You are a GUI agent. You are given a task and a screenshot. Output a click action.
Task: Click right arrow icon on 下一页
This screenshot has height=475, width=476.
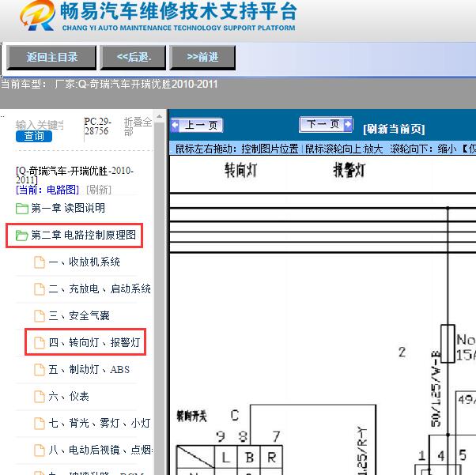tap(348, 124)
